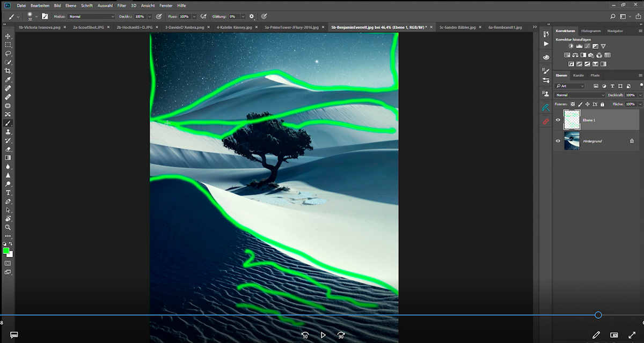Screen dimensions: 644x343
Task: Select the Lasso tool
Action: 8,54
